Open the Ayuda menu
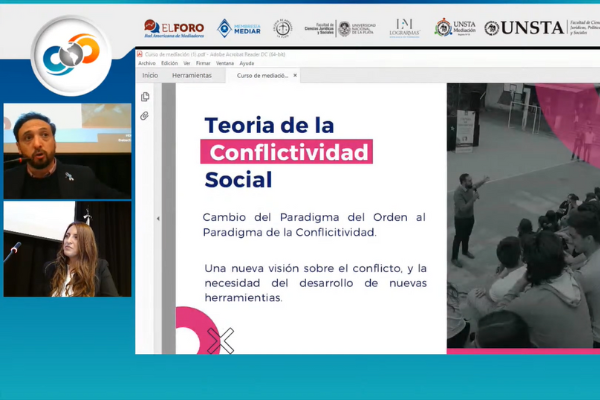Viewport: 600px width, 400px height. tap(246, 63)
